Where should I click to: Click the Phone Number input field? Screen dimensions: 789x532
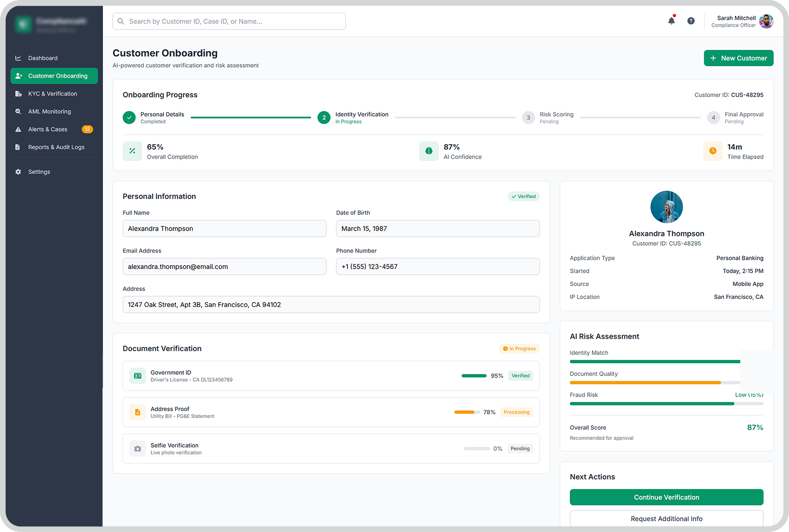tap(438, 267)
